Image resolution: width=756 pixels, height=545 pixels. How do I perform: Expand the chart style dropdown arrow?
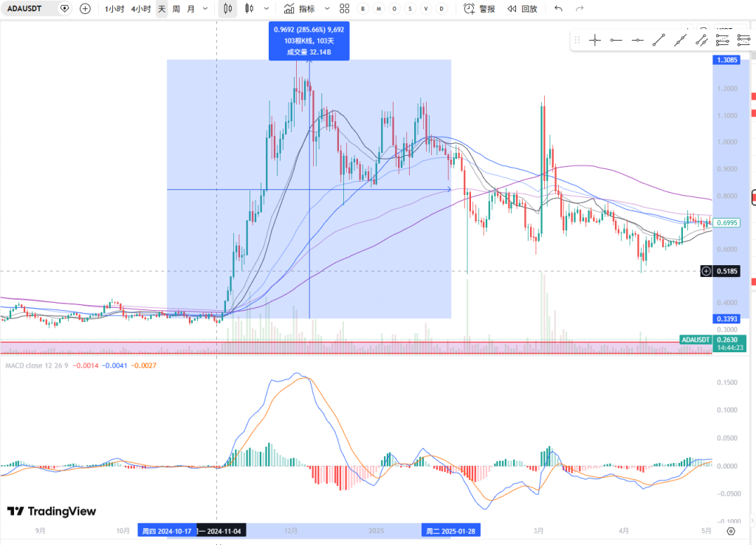266,9
